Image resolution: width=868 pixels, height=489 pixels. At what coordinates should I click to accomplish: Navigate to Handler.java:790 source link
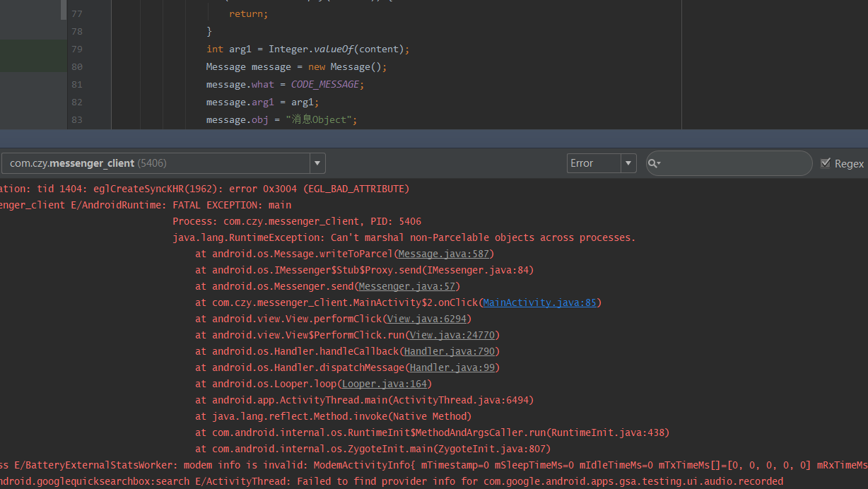pyautogui.click(x=450, y=351)
